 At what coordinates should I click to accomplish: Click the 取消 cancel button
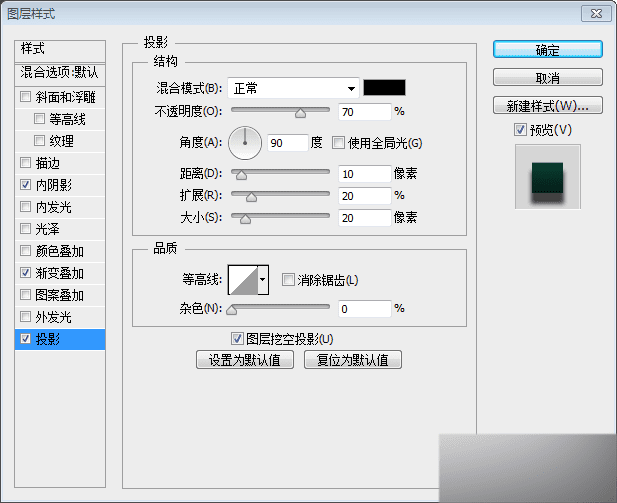(548, 78)
